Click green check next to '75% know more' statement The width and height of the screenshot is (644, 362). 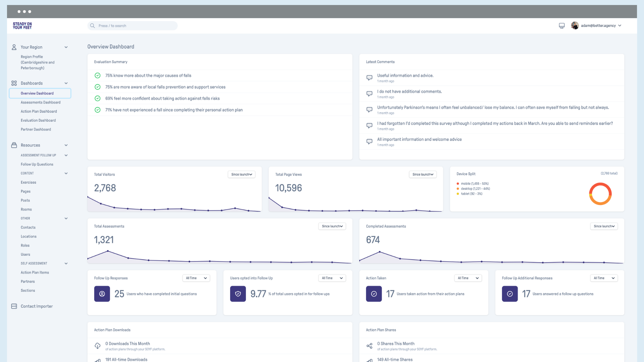(98, 75)
